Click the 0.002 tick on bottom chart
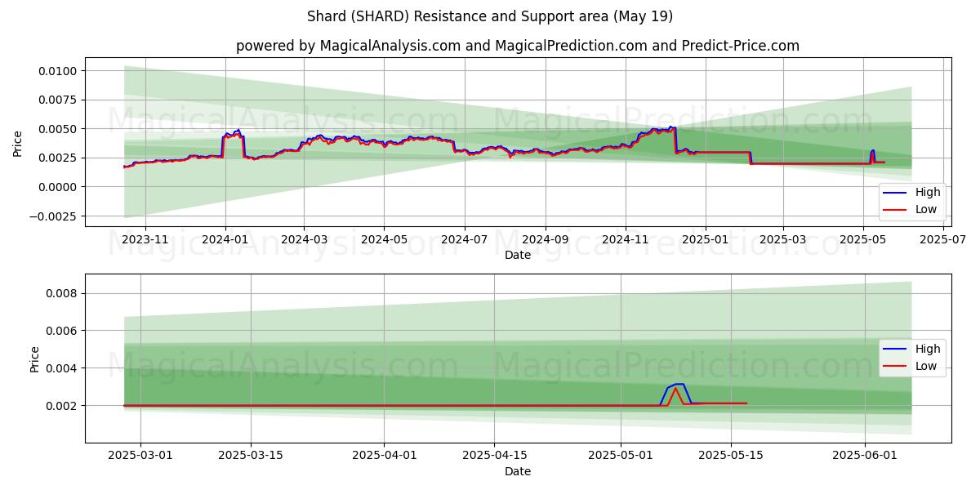 pos(62,406)
